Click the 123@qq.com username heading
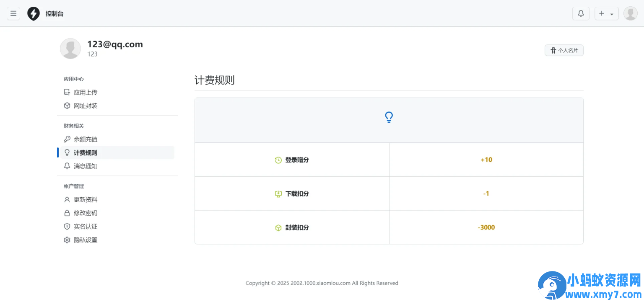Image resolution: width=644 pixels, height=307 pixels. [115, 44]
